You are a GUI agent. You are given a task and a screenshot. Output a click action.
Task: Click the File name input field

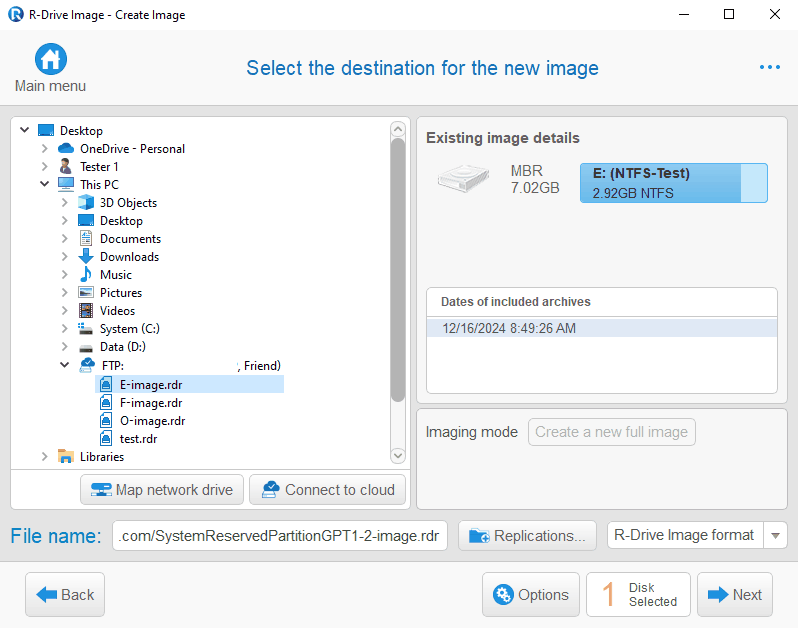[x=280, y=536]
